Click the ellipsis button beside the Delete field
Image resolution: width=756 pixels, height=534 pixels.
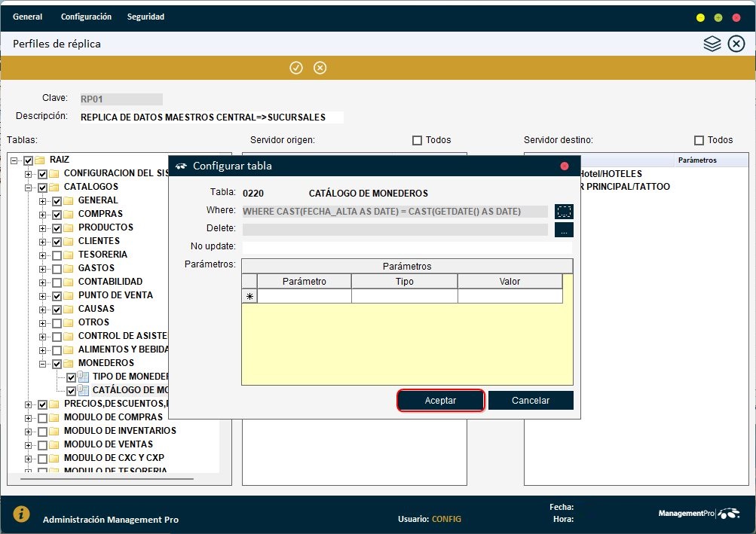pyautogui.click(x=565, y=229)
